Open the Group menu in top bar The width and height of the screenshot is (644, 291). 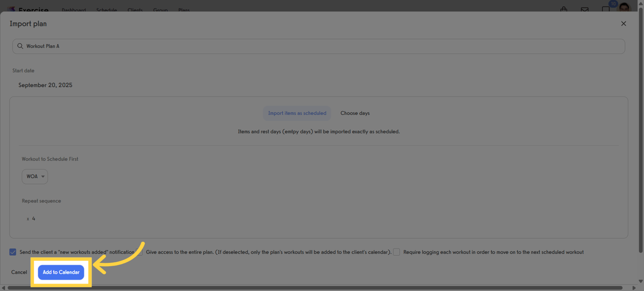(x=160, y=9)
